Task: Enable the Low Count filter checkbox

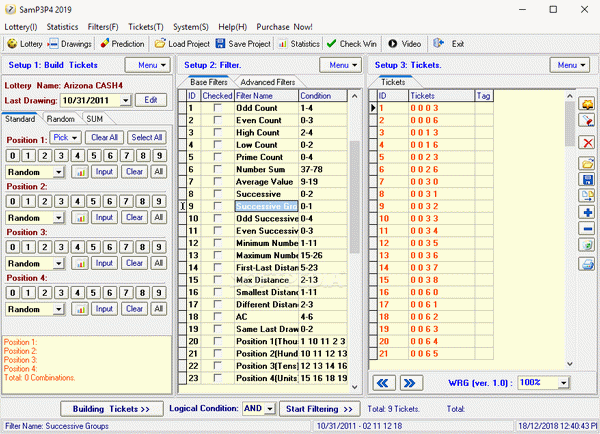Action: point(218,145)
